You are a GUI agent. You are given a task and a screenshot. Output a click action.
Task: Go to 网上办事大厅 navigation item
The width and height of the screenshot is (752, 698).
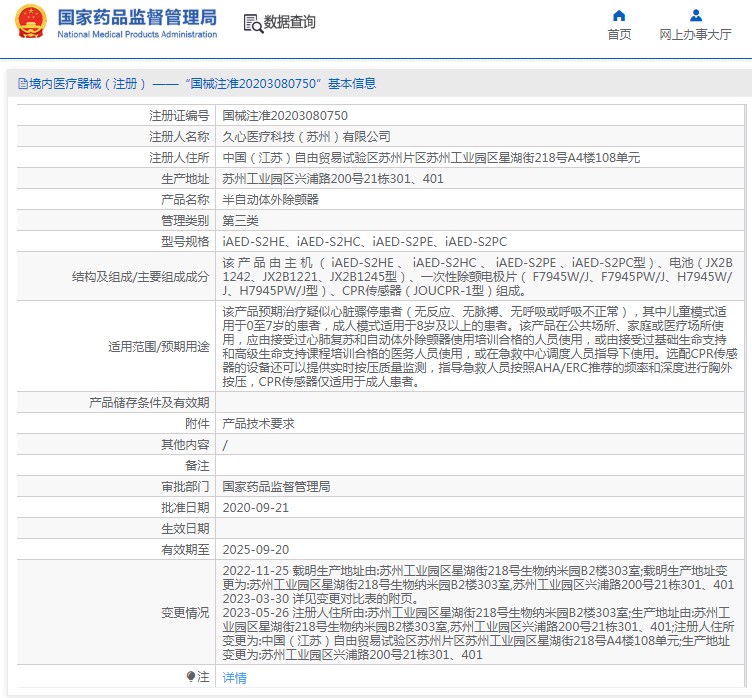tap(695, 34)
